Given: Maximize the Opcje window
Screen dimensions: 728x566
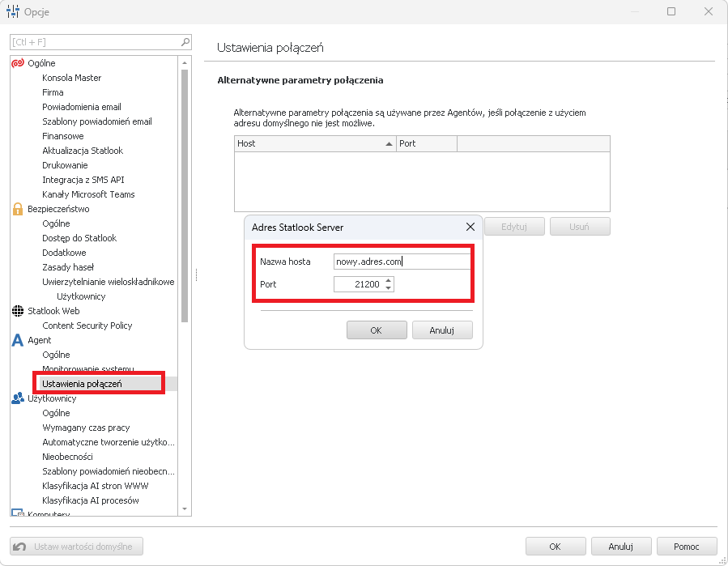Looking at the screenshot, I should (671, 11).
